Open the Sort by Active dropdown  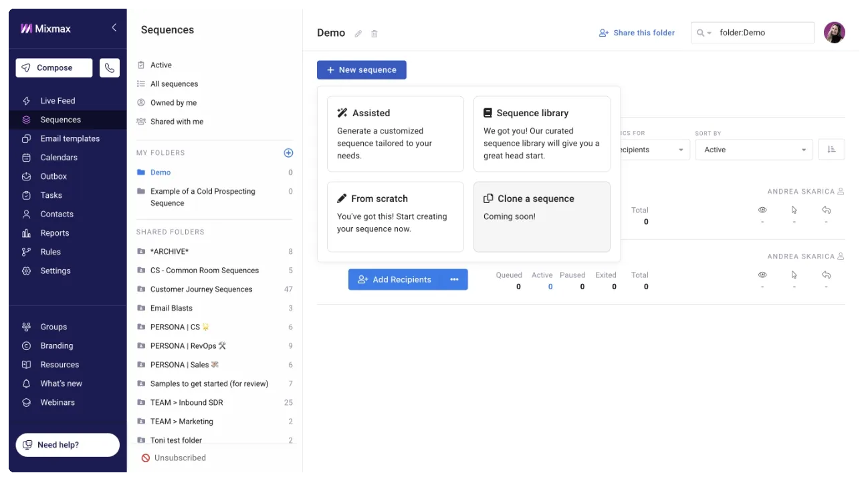(754, 150)
